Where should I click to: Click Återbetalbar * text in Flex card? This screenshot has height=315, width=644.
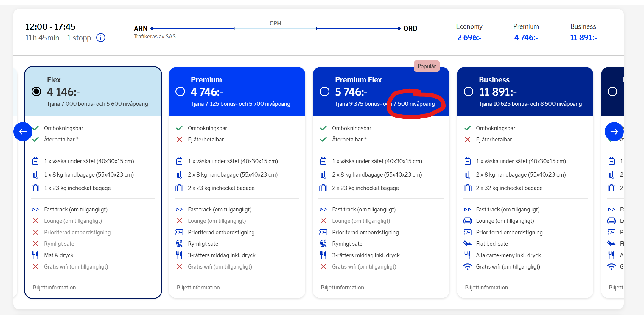[61, 139]
